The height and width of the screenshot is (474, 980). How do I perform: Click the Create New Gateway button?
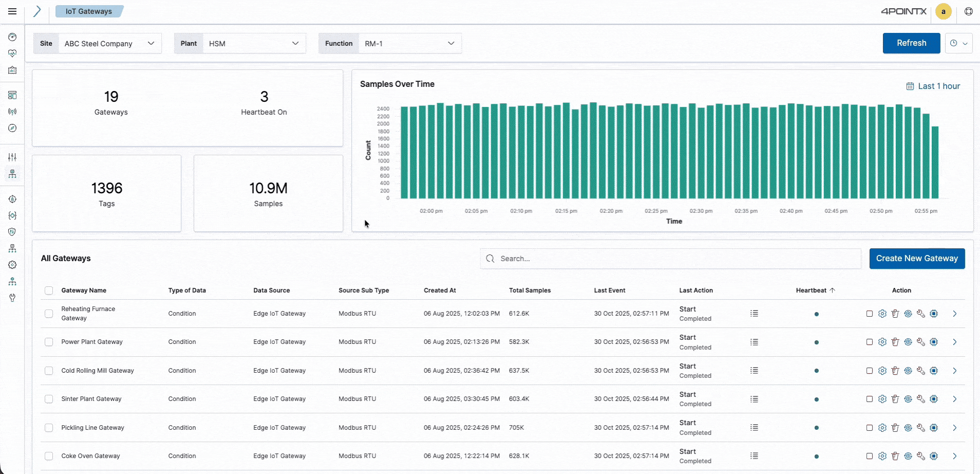(x=916, y=258)
